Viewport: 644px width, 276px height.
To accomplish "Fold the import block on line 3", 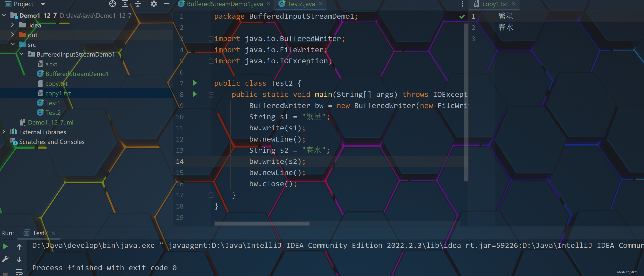I will [x=211, y=39].
